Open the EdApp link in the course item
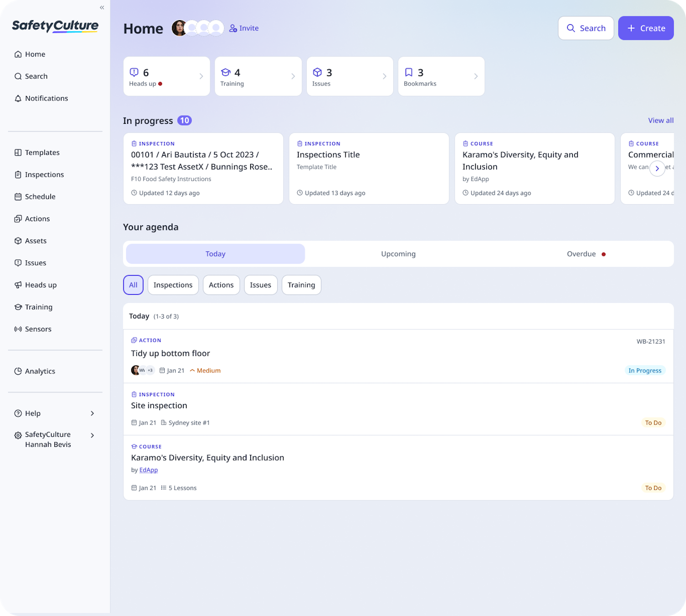Viewport: 686px width, 616px height. click(149, 470)
